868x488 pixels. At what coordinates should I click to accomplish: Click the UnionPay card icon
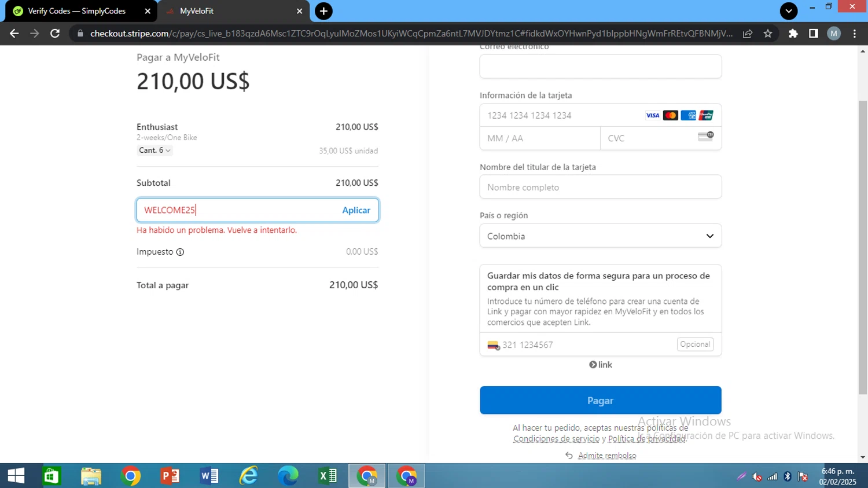(x=706, y=115)
